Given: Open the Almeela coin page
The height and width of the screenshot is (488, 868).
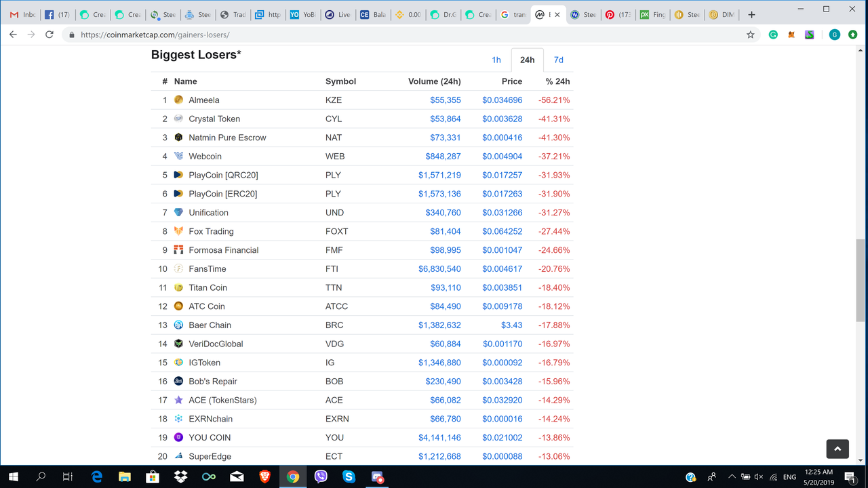Looking at the screenshot, I should click(204, 100).
